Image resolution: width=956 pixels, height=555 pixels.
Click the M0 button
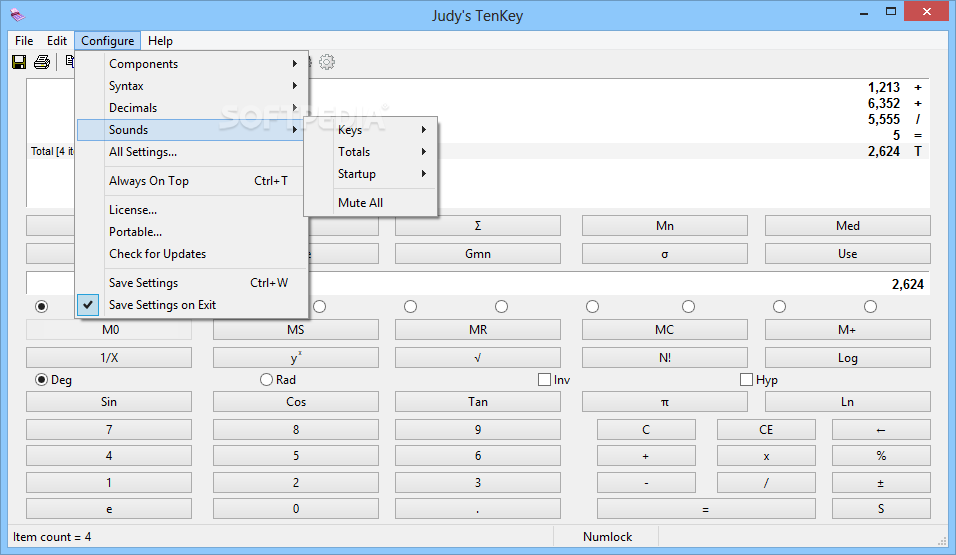coord(109,330)
